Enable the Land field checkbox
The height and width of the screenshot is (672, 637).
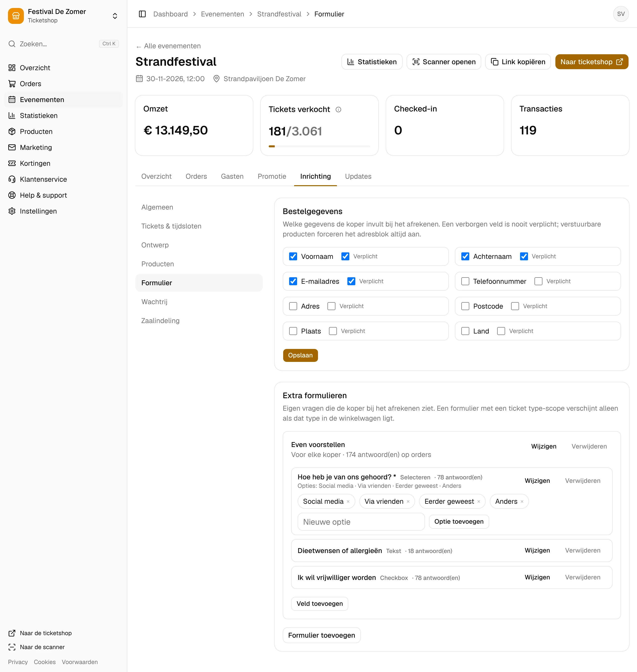(465, 331)
